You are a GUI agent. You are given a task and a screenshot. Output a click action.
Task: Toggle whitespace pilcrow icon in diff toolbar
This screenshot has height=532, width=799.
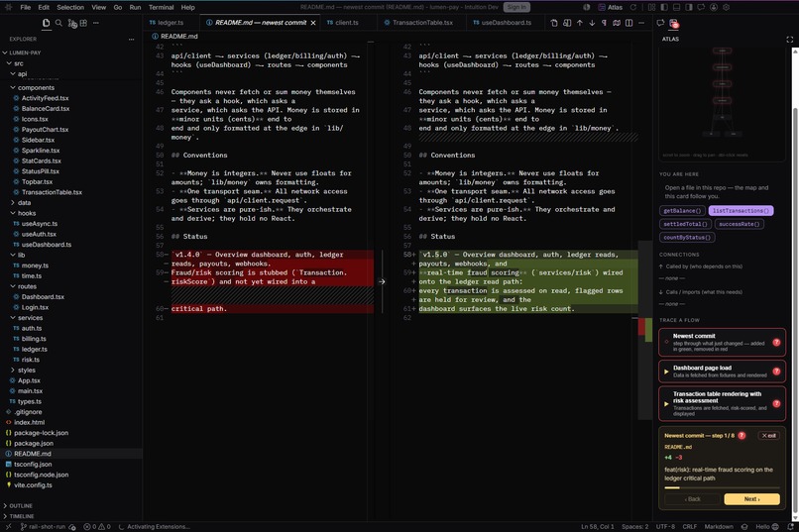pyautogui.click(x=604, y=23)
